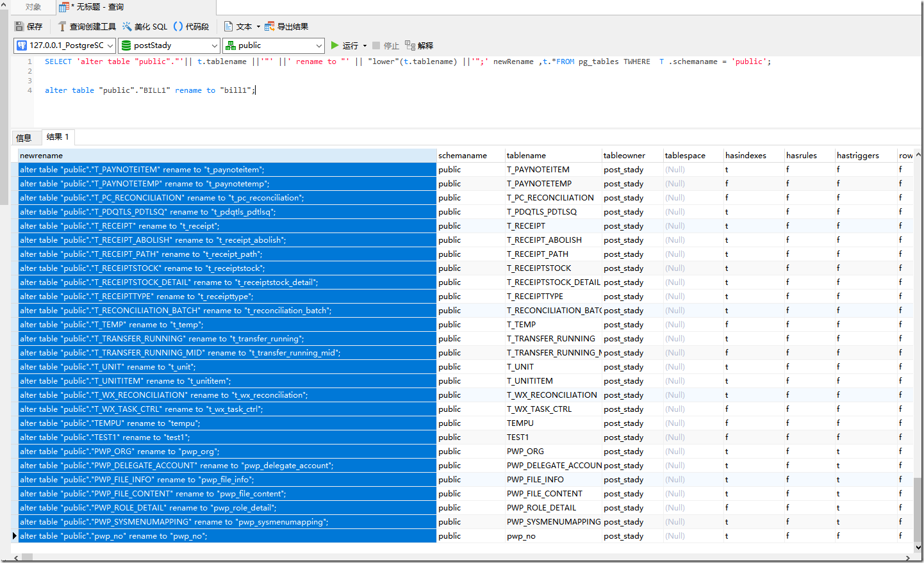The image size is (924, 563).
Task: Select the pwp_no rename statement row
Action: pyautogui.click(x=227, y=536)
